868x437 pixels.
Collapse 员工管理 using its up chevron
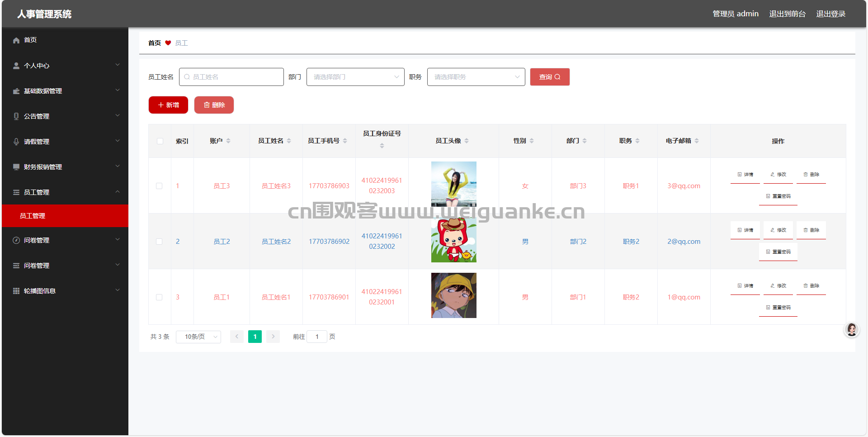[x=118, y=192]
